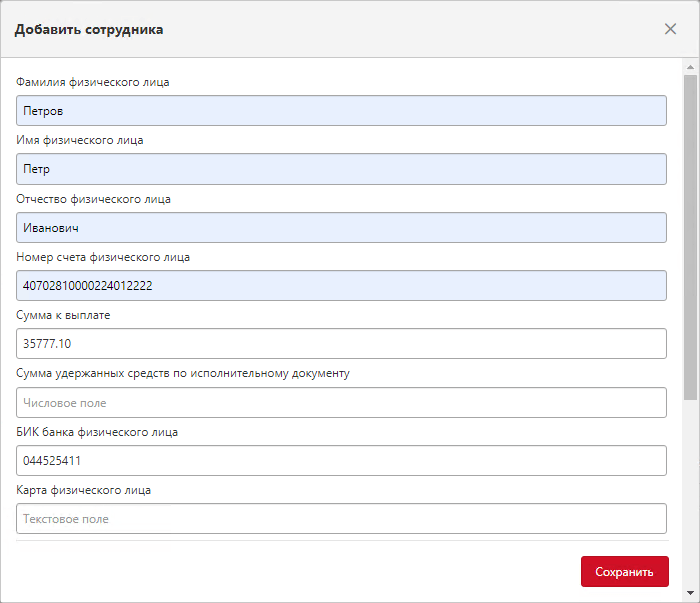Click the Карта физического лица label

tap(83, 490)
